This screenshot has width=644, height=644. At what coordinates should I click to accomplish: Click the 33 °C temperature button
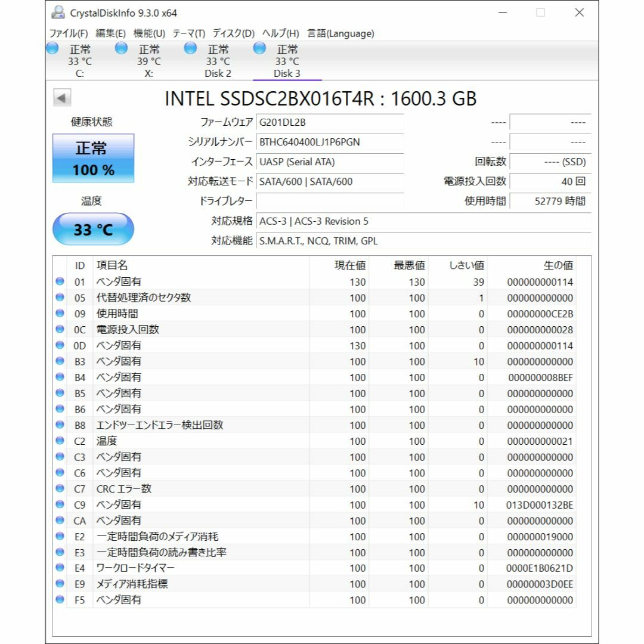point(93,229)
